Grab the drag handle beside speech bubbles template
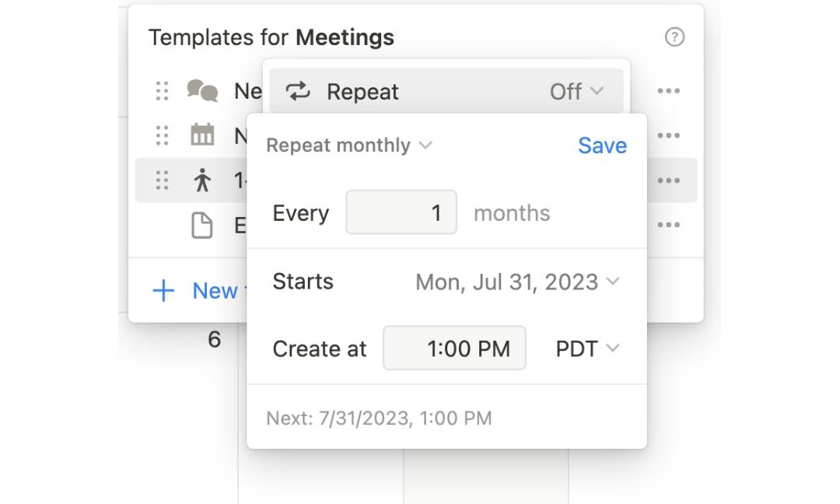This screenshot has height=504, width=840. 162,91
